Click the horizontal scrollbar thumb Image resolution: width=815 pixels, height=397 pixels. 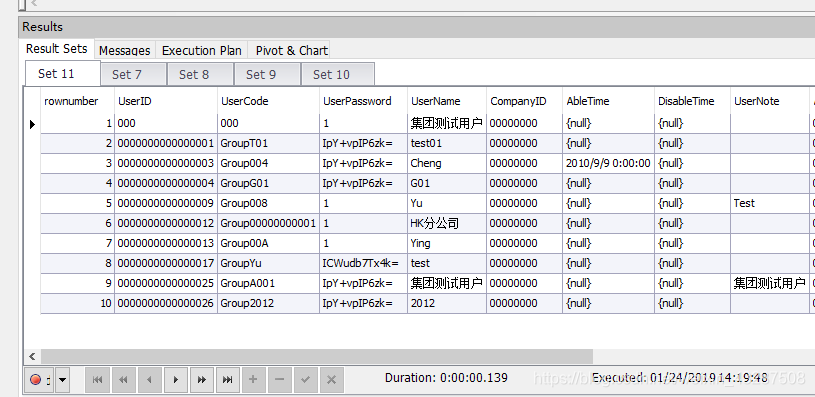317,356
